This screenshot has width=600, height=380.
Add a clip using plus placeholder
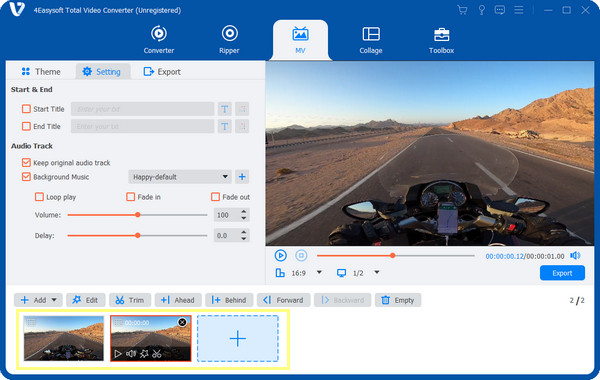pyautogui.click(x=238, y=339)
